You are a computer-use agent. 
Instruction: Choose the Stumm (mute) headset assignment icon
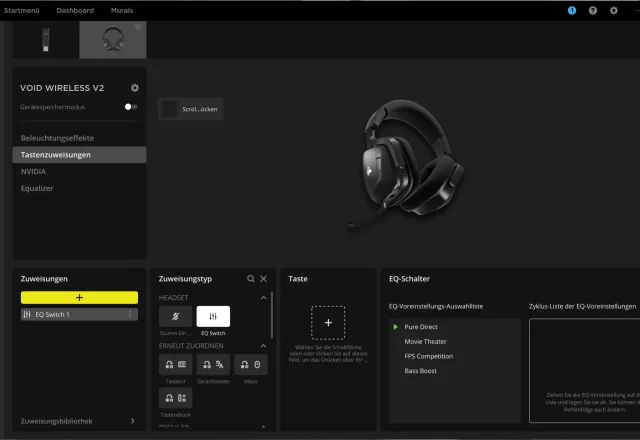pyautogui.click(x=175, y=317)
